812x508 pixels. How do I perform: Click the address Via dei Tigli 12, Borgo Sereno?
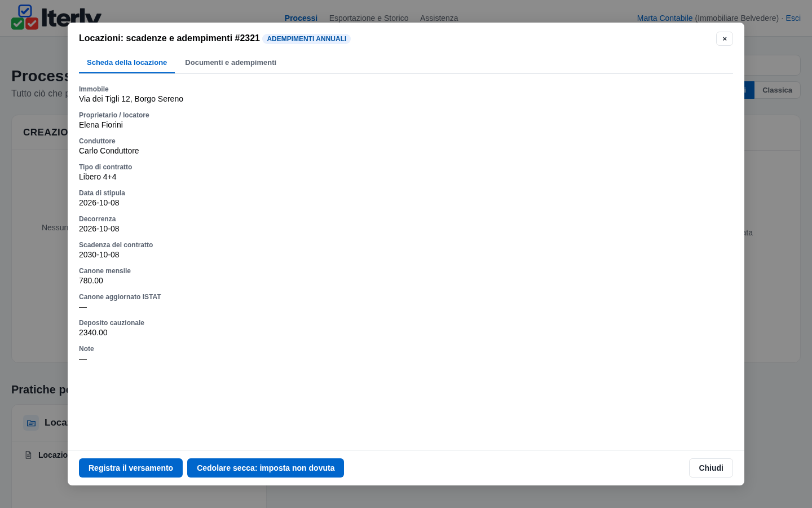(x=131, y=99)
